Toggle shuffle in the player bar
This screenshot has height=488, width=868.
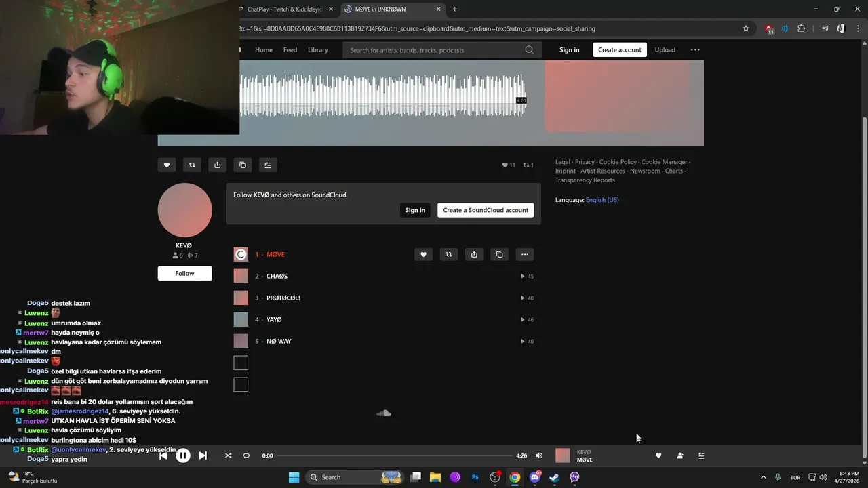[228, 455]
